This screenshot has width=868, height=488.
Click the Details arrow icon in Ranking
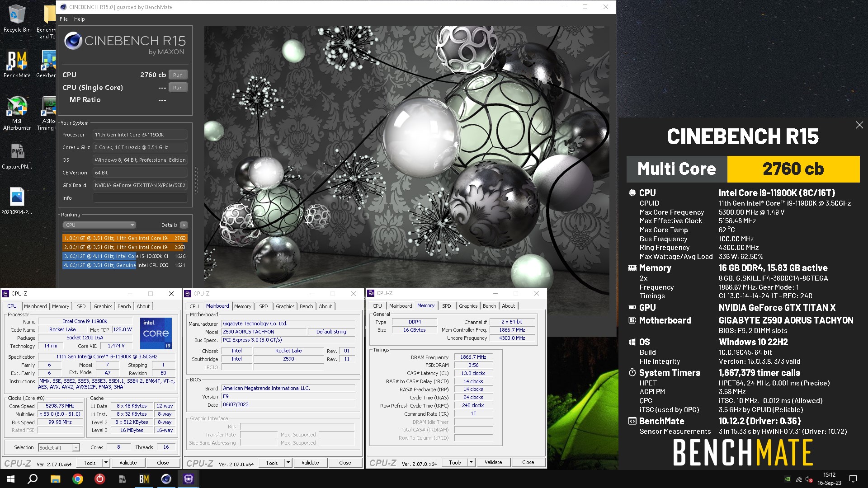click(x=184, y=225)
